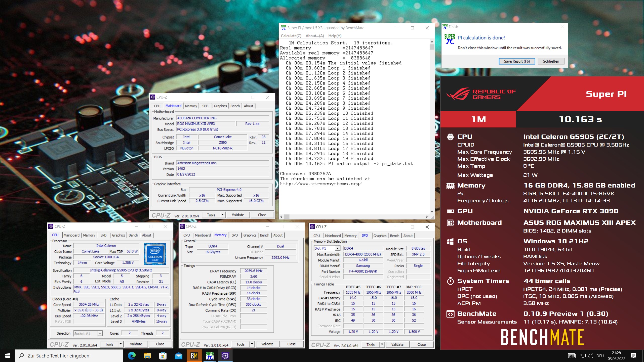This screenshot has width=644, height=362.
Task: Open the Windows Start menu
Action: (8, 356)
